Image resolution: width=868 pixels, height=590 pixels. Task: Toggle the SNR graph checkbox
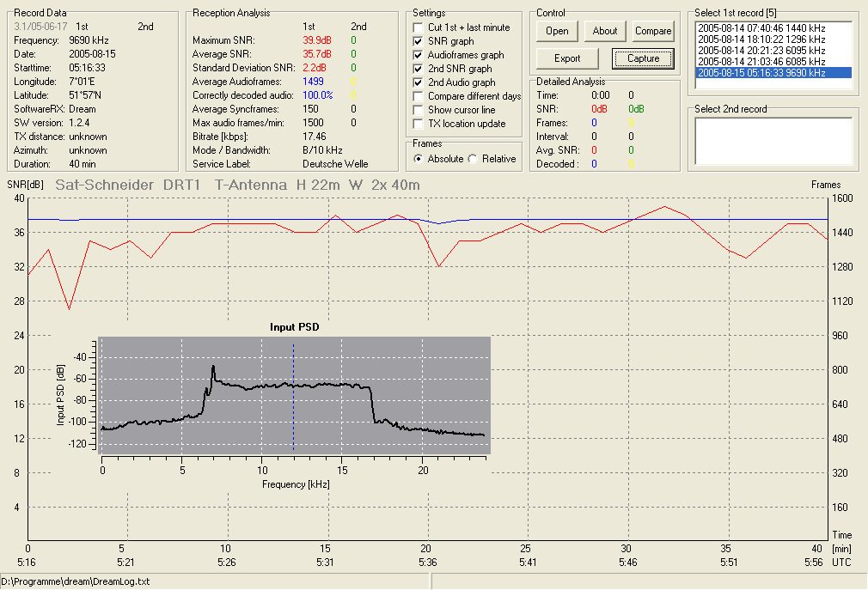pyautogui.click(x=418, y=41)
